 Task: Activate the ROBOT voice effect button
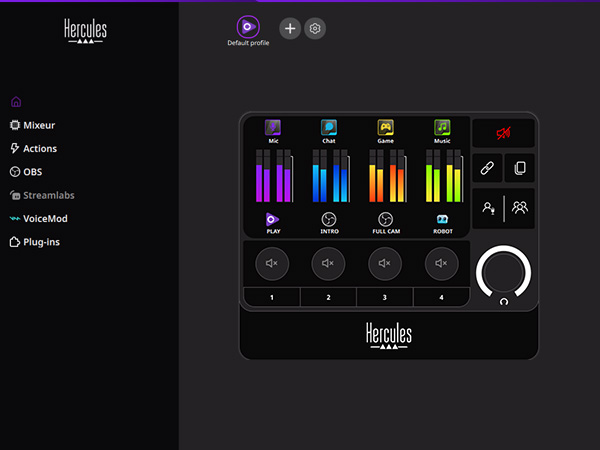pos(442,219)
